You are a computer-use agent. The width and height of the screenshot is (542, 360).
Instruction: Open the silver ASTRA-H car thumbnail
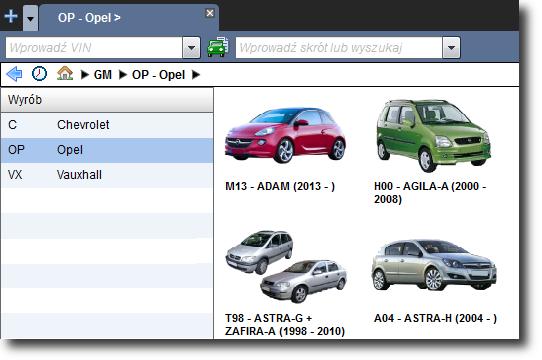(434, 264)
